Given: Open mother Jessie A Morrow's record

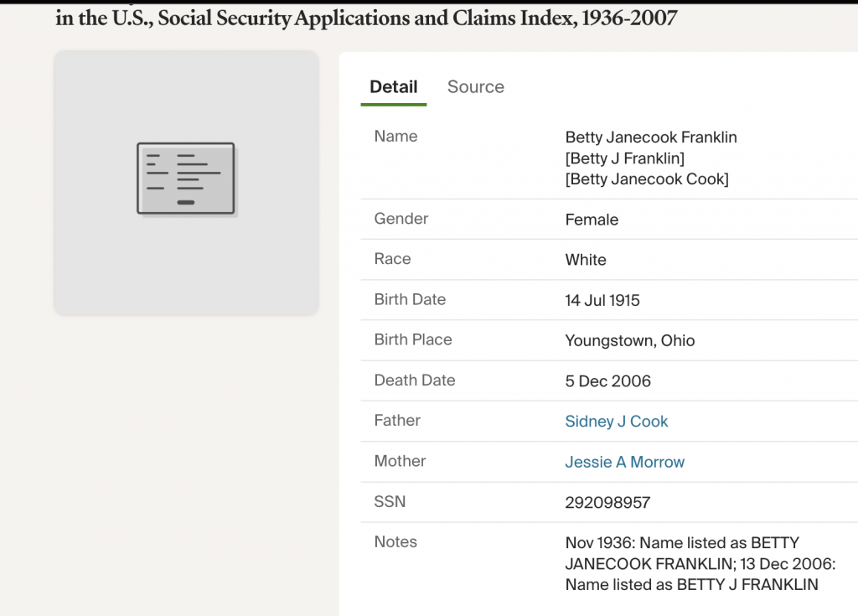Looking at the screenshot, I should (x=624, y=462).
